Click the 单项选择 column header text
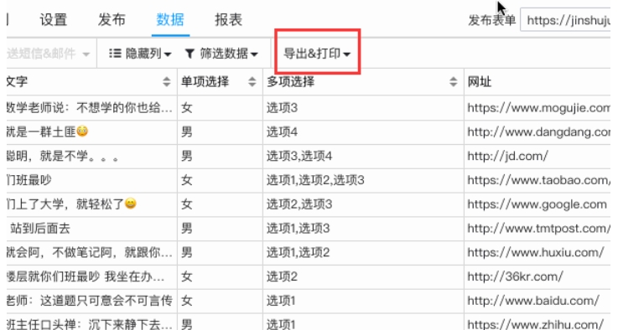This screenshot has width=644, height=330. click(x=205, y=81)
